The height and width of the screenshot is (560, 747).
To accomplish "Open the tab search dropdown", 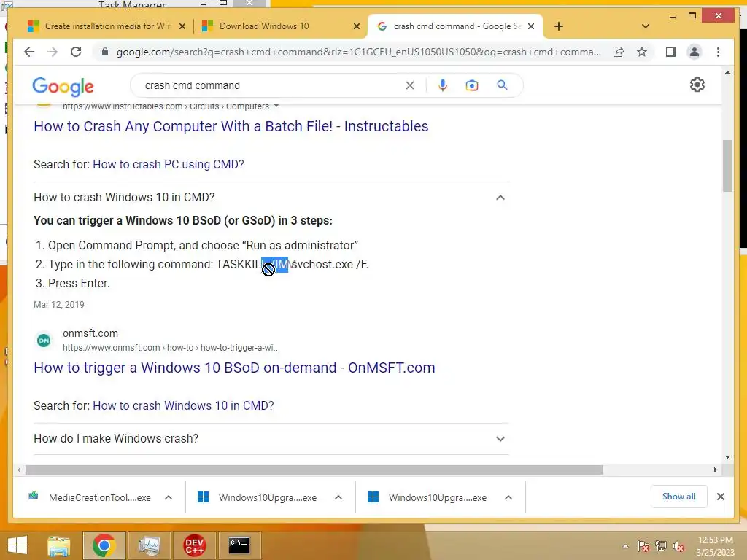I will tap(645, 26).
